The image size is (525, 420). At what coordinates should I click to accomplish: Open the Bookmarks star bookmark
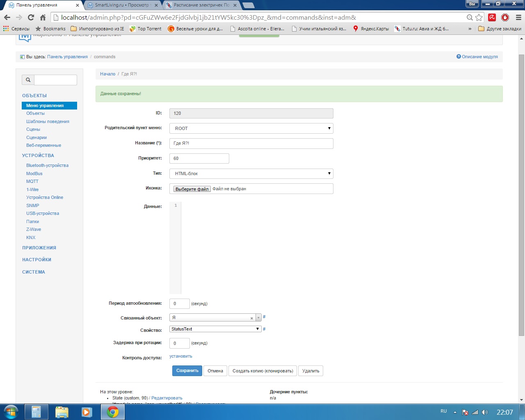pos(50,29)
